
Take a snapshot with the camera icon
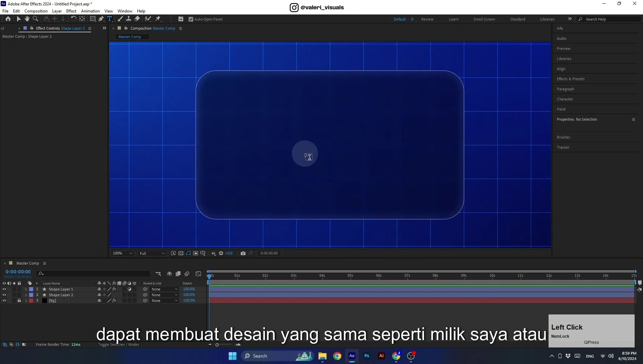[243, 253]
